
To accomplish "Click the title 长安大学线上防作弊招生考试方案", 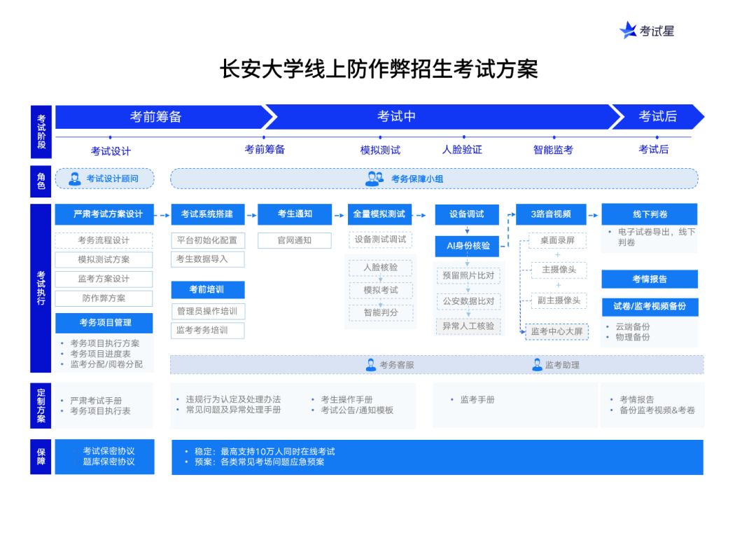I will [379, 69].
